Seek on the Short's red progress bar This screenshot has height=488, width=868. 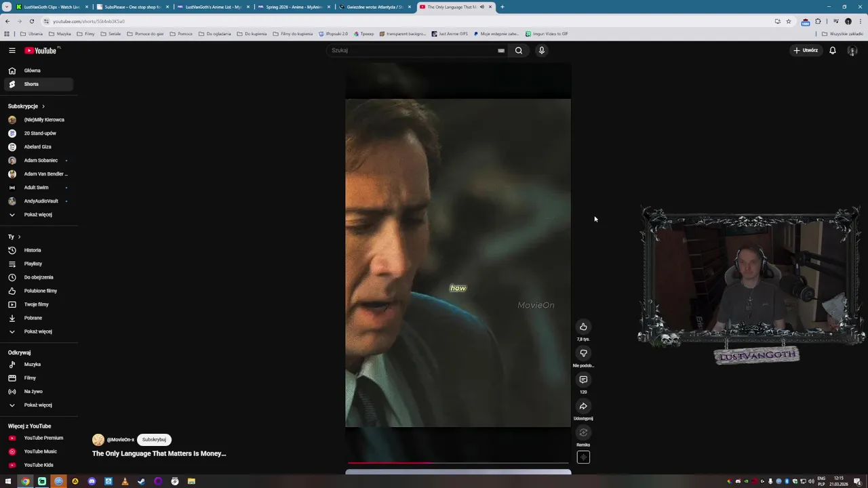pyautogui.click(x=458, y=464)
